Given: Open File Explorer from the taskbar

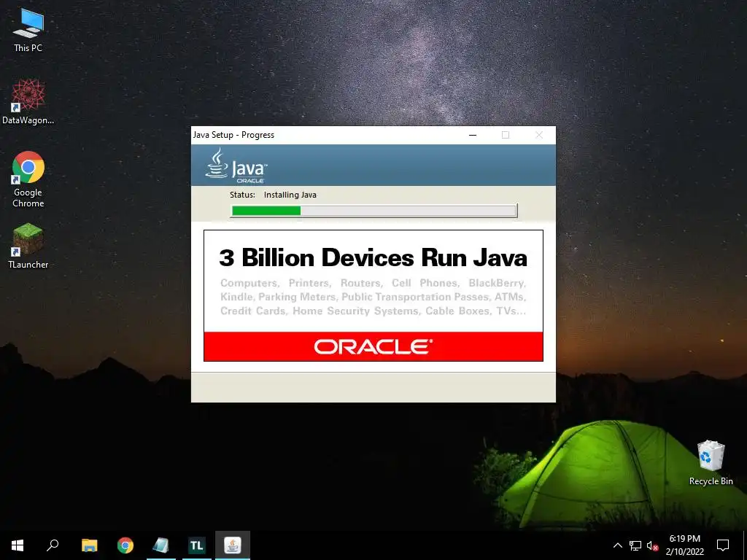Looking at the screenshot, I should [89, 545].
